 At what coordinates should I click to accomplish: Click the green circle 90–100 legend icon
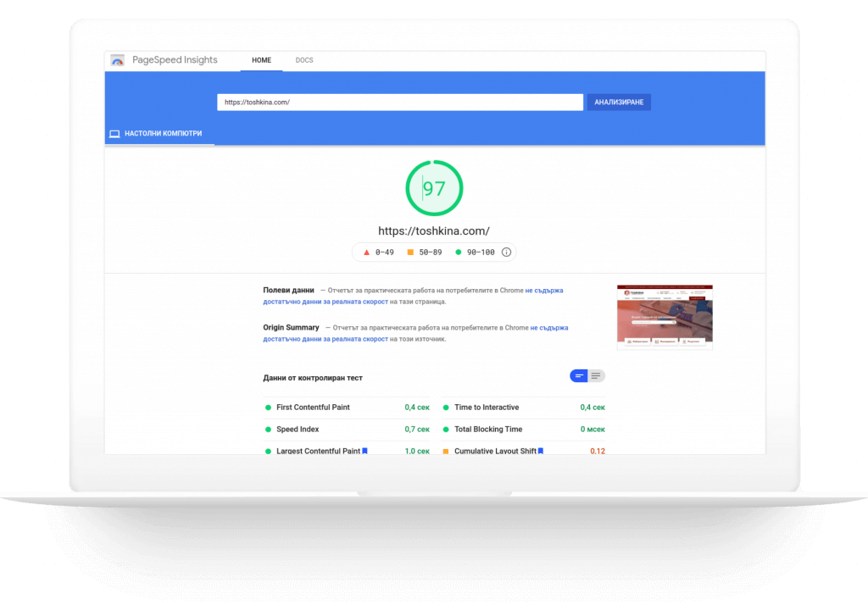459,252
